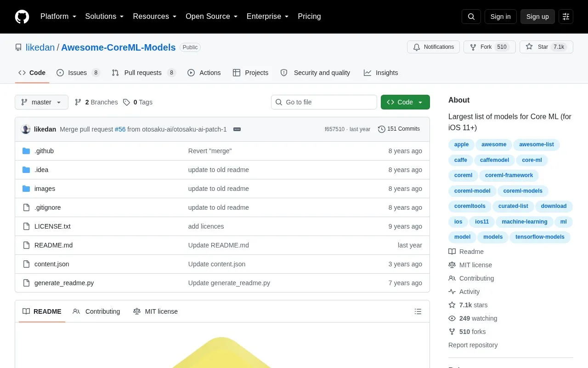Go to the Insights tab
Image resolution: width=588 pixels, height=368 pixels.
coord(381,73)
